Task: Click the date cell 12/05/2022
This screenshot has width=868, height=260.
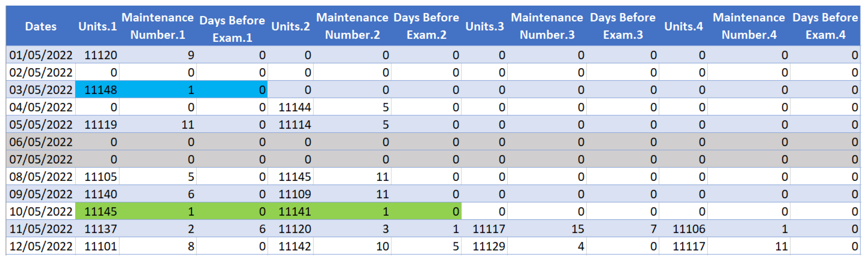Action: (41, 246)
